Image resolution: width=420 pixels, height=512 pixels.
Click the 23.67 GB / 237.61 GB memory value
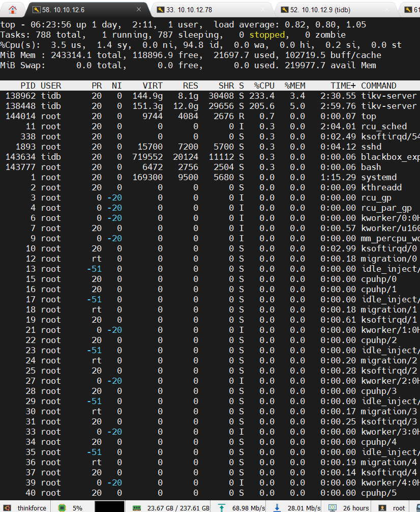click(178, 508)
